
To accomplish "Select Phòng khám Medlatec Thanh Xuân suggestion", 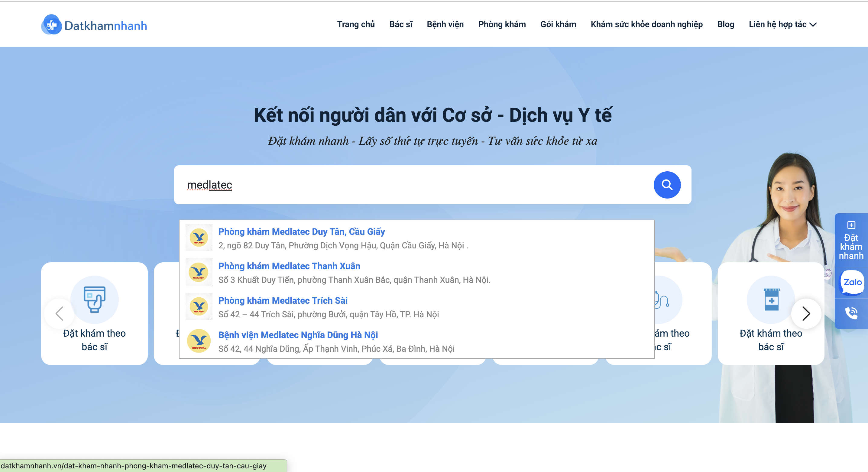I will pyautogui.click(x=289, y=266).
